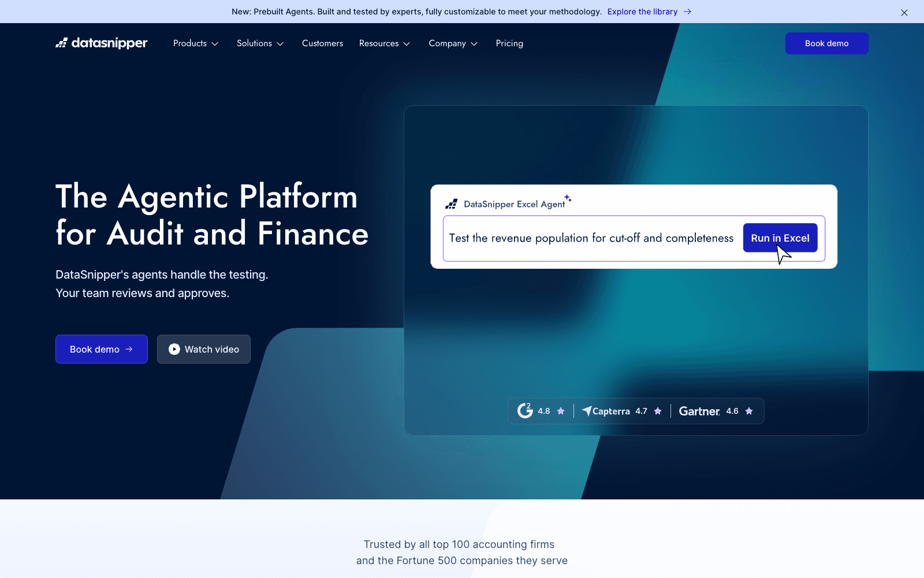Click the header Book demo button
The image size is (924, 578).
[826, 43]
